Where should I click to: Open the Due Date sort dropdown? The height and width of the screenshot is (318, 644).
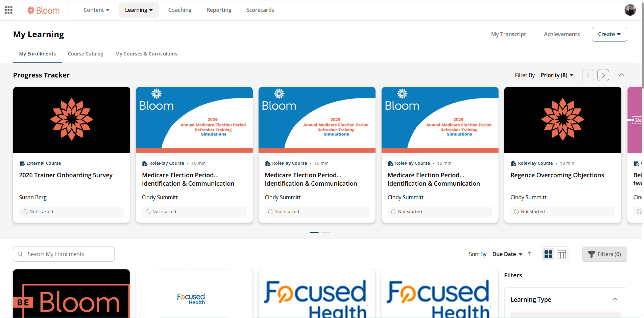(507, 254)
